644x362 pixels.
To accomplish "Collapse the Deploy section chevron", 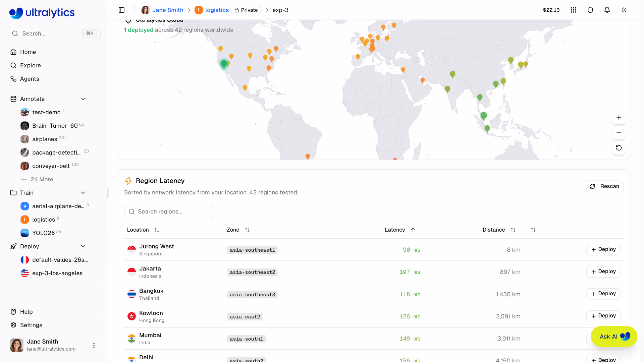I will click(x=83, y=246).
